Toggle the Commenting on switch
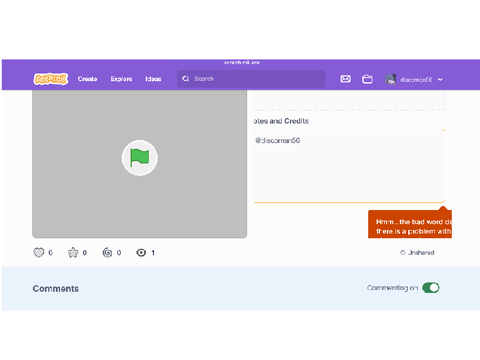480x360 pixels. [x=431, y=288]
